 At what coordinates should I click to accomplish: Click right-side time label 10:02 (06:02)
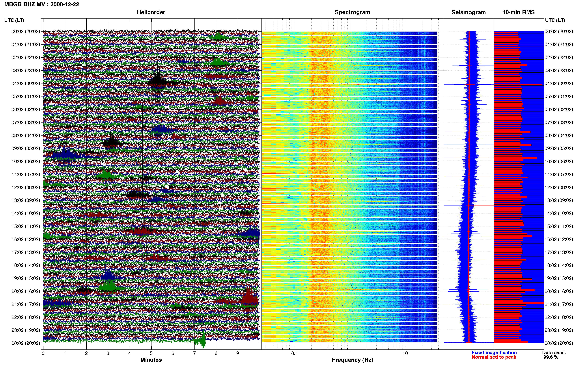(559, 161)
